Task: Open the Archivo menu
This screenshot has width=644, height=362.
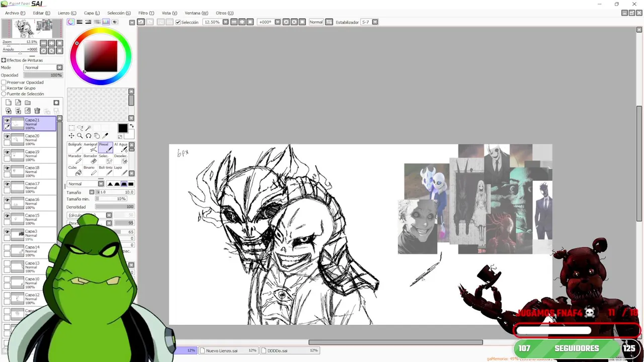Action: tap(15, 13)
